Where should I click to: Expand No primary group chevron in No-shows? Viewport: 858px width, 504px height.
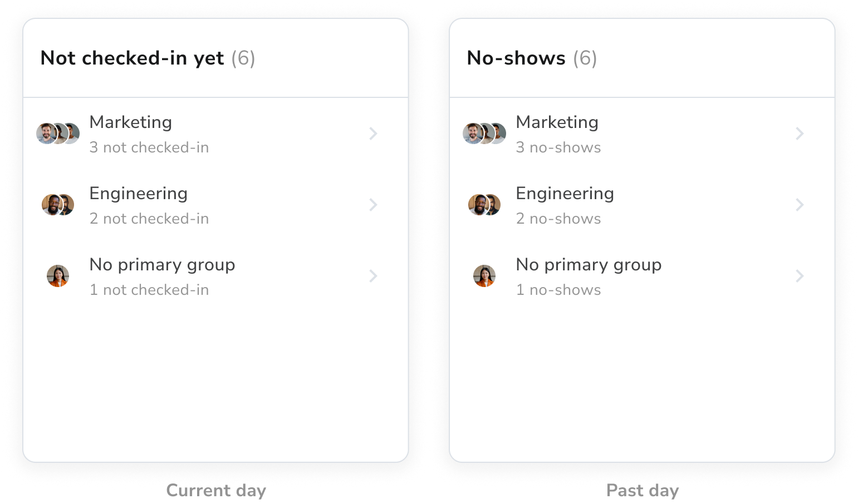(x=800, y=276)
